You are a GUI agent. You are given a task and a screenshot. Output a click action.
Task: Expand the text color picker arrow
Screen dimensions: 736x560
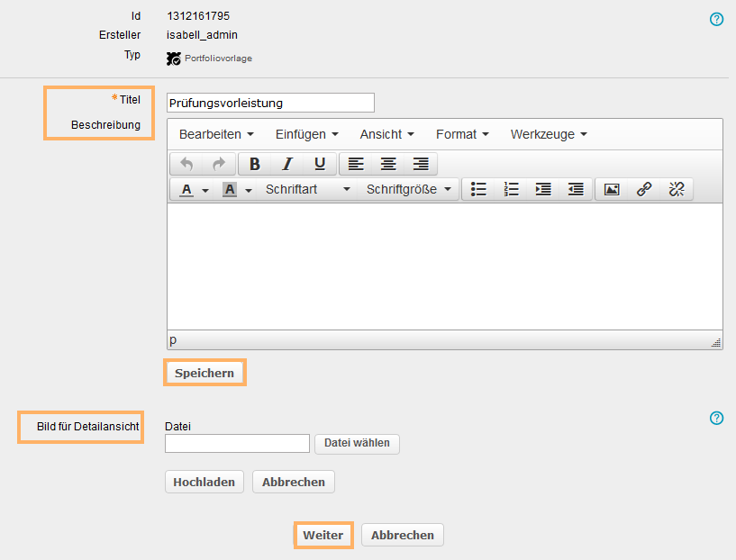[205, 190]
